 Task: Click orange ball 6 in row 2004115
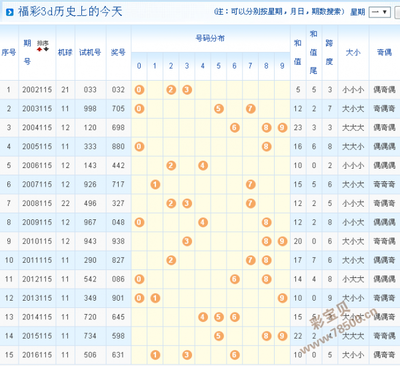point(235,128)
